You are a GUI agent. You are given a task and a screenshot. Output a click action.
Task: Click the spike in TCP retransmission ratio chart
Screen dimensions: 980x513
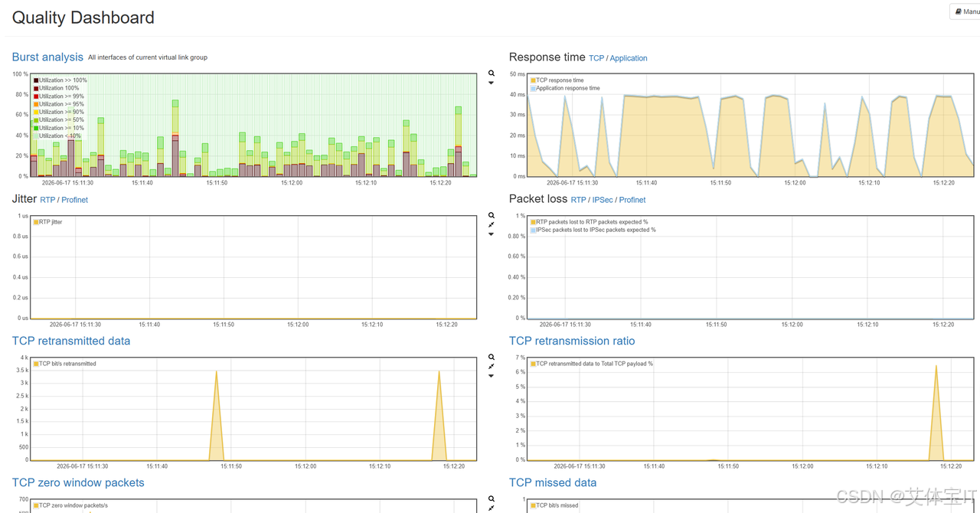[936, 413]
